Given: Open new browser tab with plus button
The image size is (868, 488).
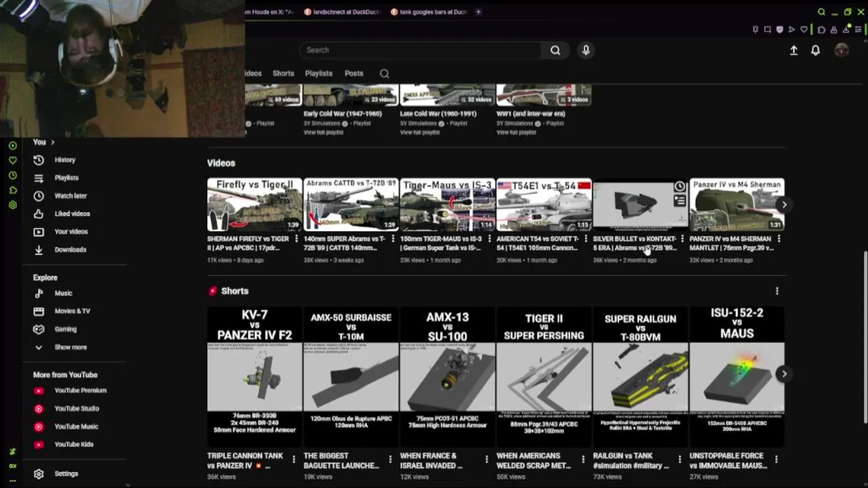Looking at the screenshot, I should [x=478, y=12].
